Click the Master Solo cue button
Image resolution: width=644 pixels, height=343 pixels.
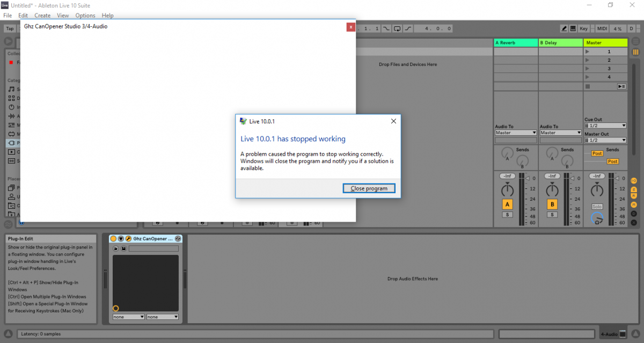(x=597, y=207)
